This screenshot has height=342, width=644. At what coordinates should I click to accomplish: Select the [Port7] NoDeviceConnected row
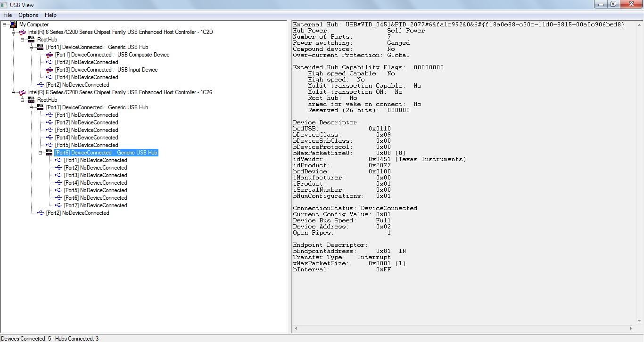(x=95, y=205)
